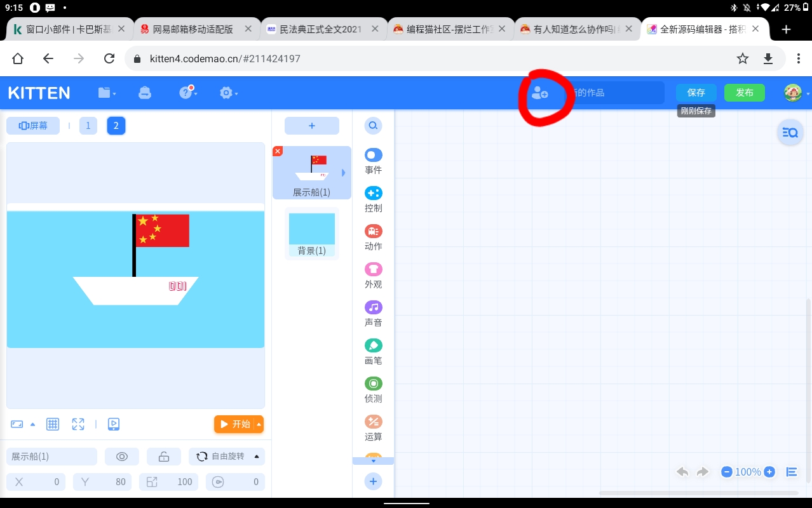Click the 屏幕 screens button
This screenshot has height=508, width=812.
pos(33,126)
